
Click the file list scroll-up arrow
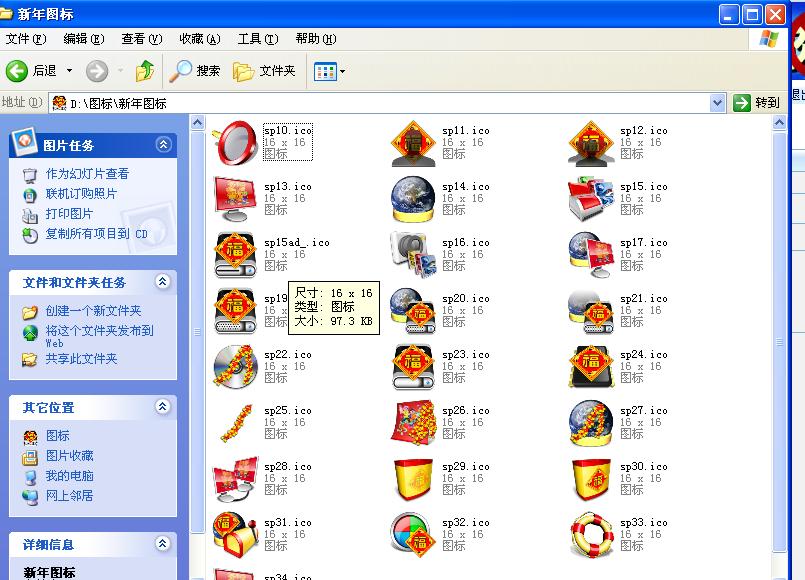click(x=779, y=123)
